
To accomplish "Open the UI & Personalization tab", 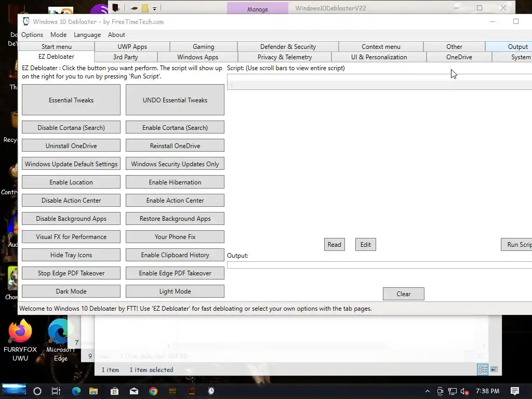I will tap(379, 57).
